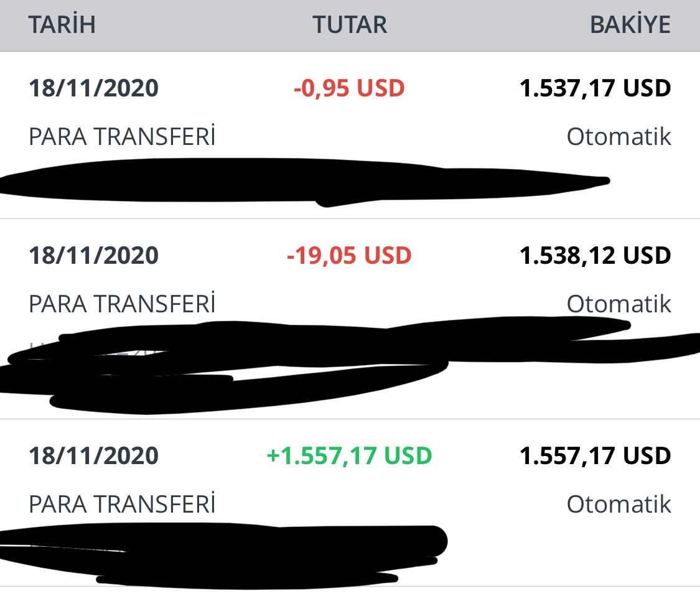Tap the 1.557,17 USD balance
This screenshot has height=596, width=700.
click(x=595, y=456)
